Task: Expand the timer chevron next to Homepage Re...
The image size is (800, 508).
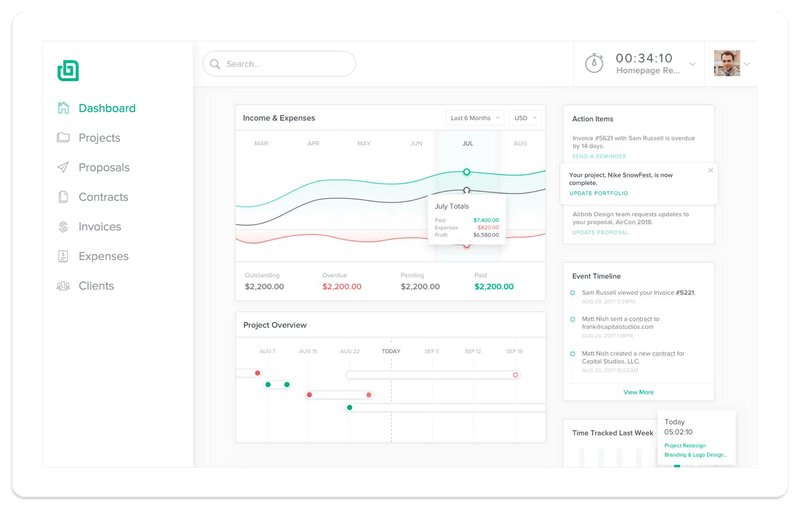Action: coord(692,64)
